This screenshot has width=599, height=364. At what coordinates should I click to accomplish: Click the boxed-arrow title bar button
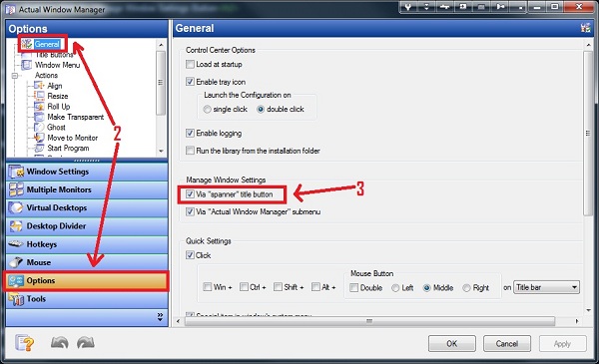pos(463,7)
